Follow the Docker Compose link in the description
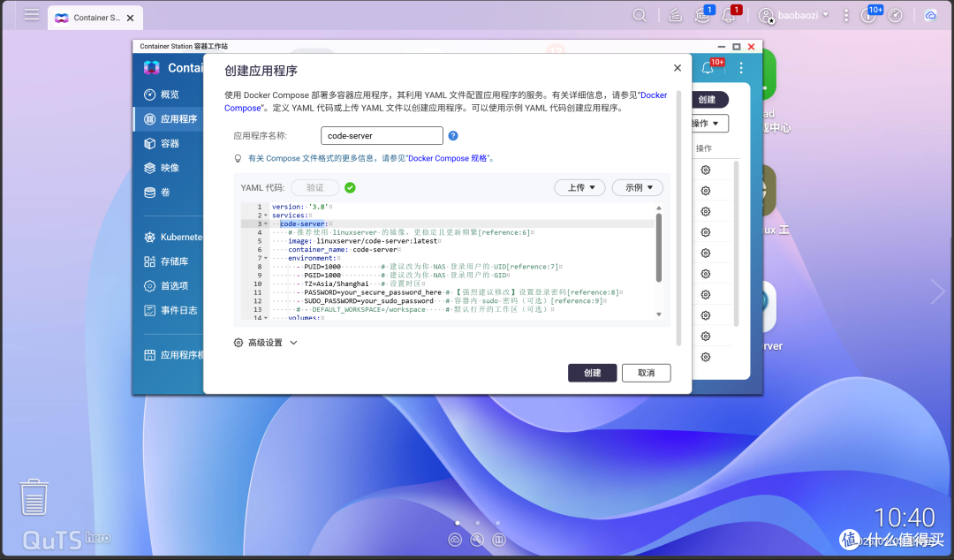 (x=654, y=95)
